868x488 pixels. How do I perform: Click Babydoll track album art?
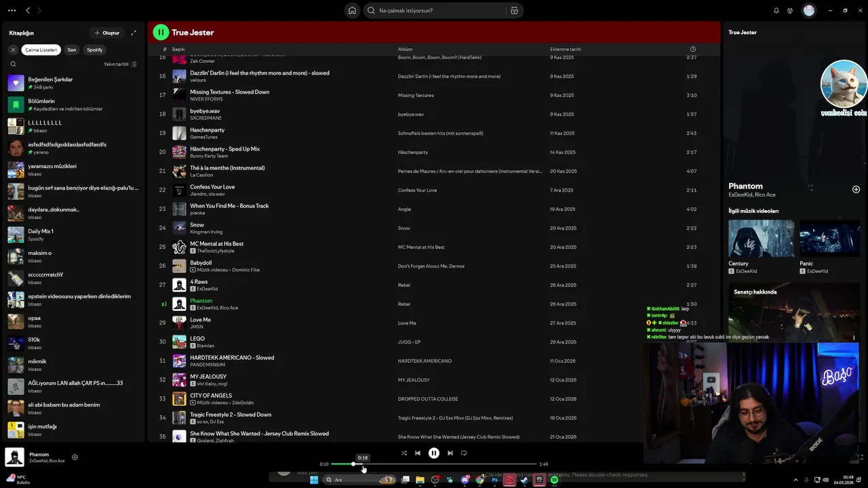[179, 266]
